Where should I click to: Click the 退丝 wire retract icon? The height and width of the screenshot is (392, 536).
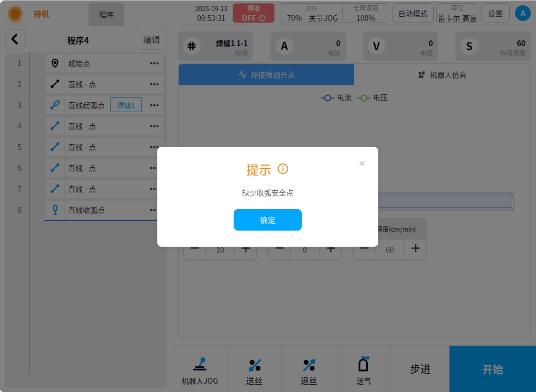(309, 365)
